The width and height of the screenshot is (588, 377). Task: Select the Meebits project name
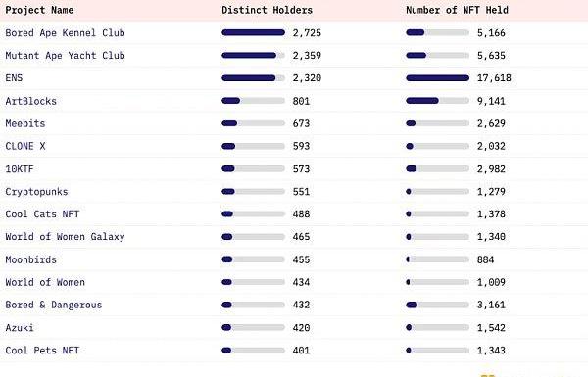(x=25, y=123)
